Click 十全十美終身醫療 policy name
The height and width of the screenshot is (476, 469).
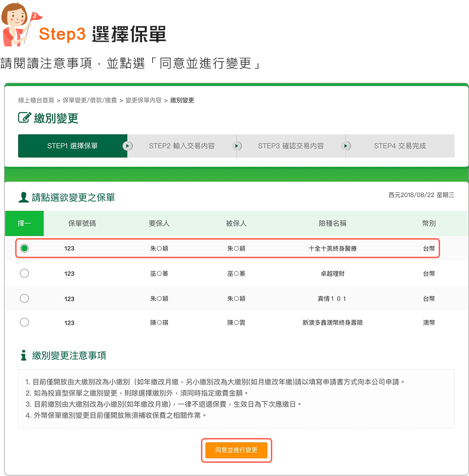333,249
